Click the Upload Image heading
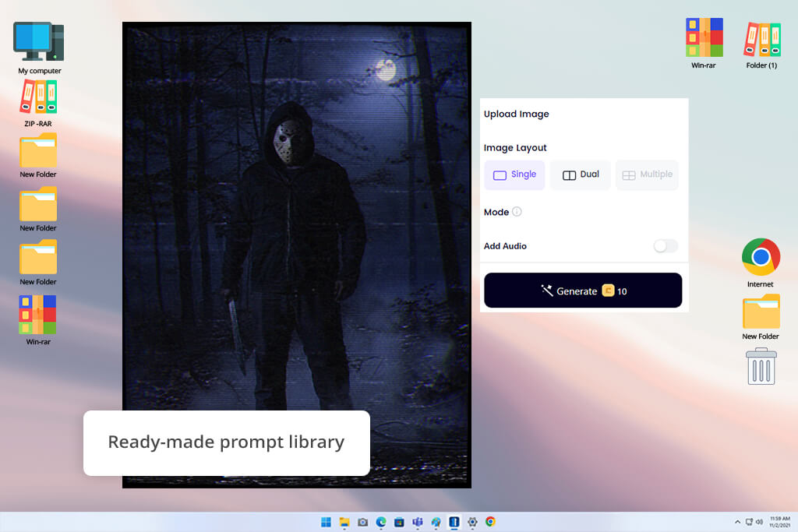The width and height of the screenshot is (798, 532). point(516,114)
